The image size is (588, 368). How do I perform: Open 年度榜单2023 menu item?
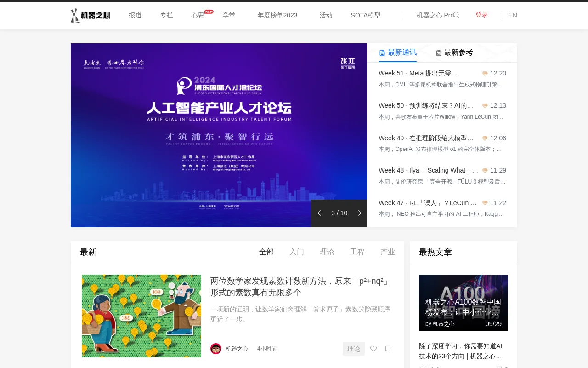point(277,15)
